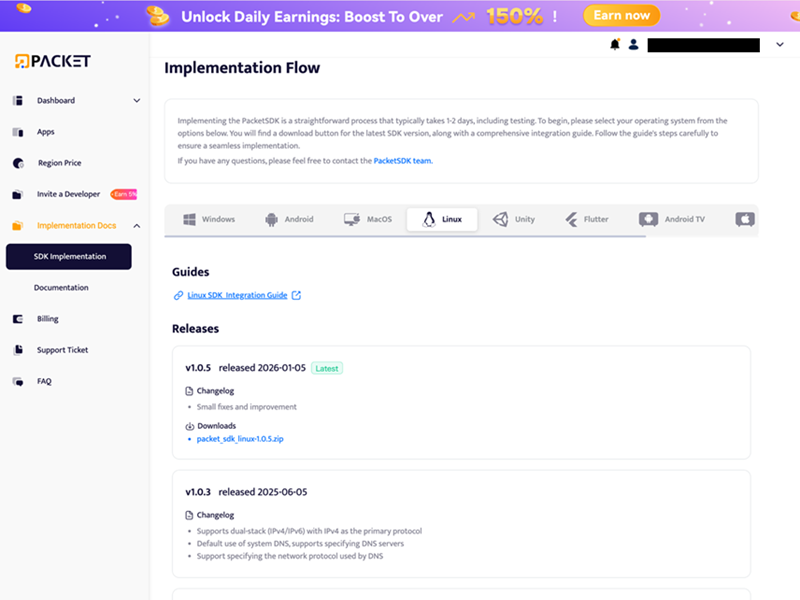Open notifications bell icon

click(x=615, y=44)
